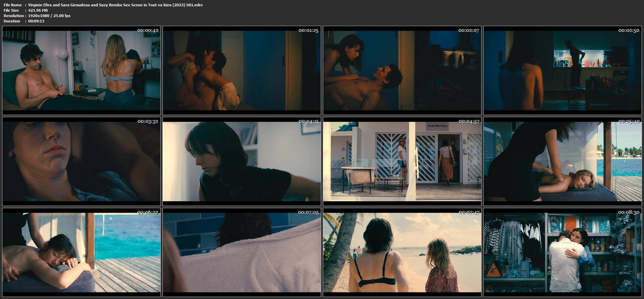Screen dimensions: 644x299
Task: Open the shop hug frame at 00:08:30
Action: 562,252
